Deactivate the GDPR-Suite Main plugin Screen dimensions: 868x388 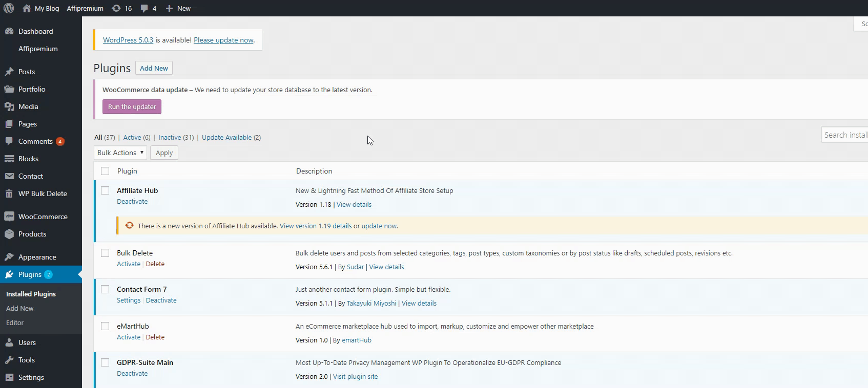pyautogui.click(x=132, y=373)
